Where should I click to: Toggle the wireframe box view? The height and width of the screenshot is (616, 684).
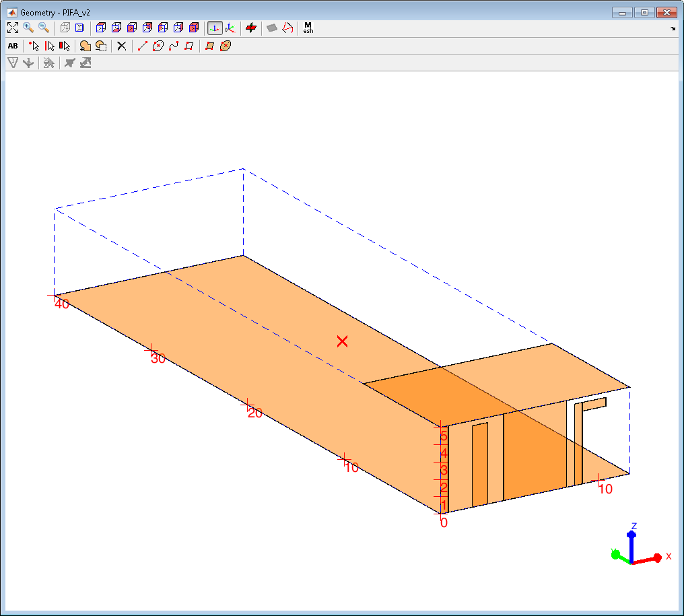tap(65, 28)
